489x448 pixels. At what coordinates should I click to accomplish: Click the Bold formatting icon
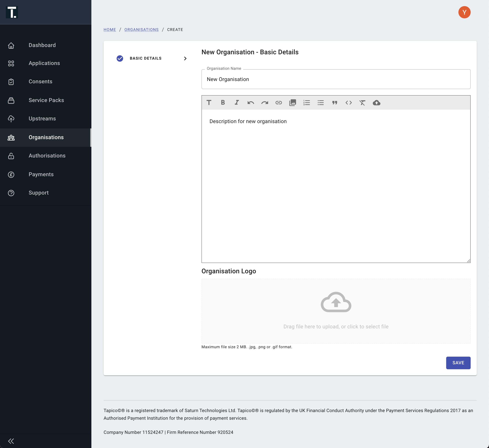pos(223,103)
